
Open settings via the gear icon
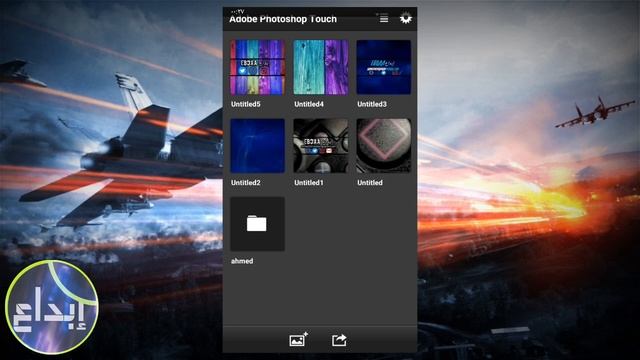[x=405, y=18]
